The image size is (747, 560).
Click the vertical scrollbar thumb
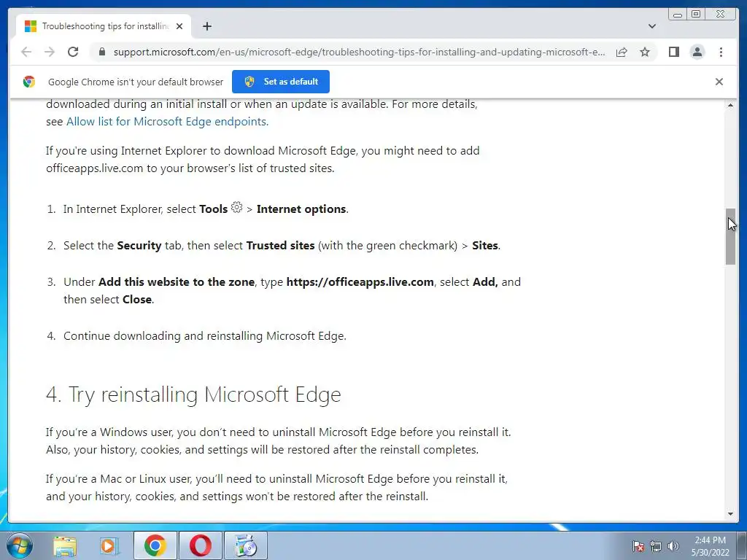click(730, 237)
